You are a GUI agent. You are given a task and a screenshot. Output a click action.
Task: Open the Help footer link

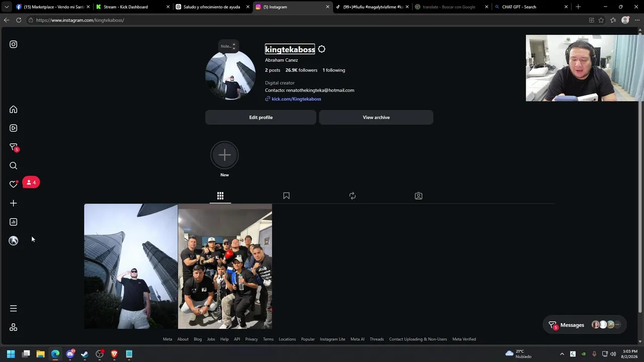(x=224, y=339)
